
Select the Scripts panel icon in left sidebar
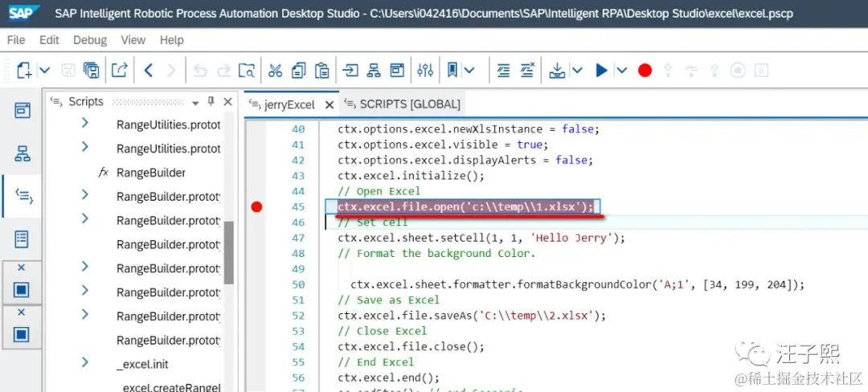(x=24, y=196)
